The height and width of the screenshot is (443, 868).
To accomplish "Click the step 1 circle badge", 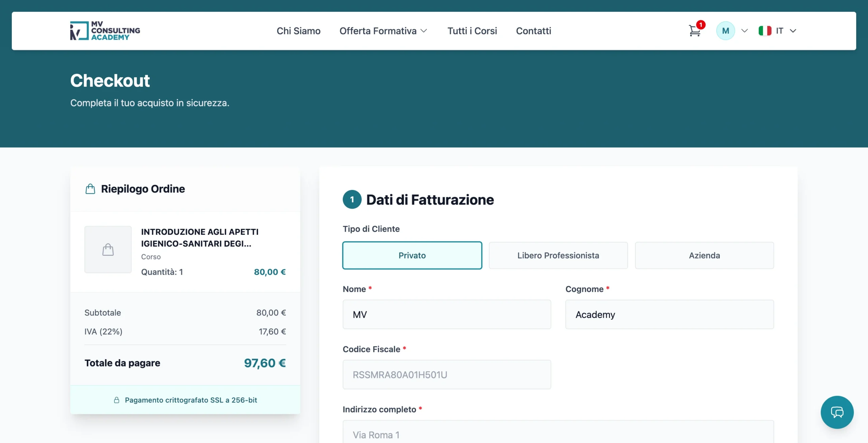I will pyautogui.click(x=352, y=199).
